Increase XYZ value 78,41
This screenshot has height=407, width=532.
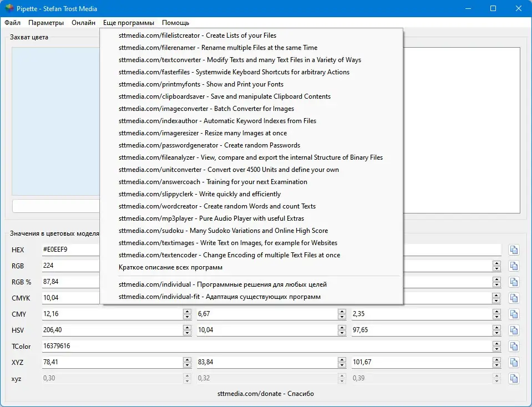pyautogui.click(x=187, y=359)
